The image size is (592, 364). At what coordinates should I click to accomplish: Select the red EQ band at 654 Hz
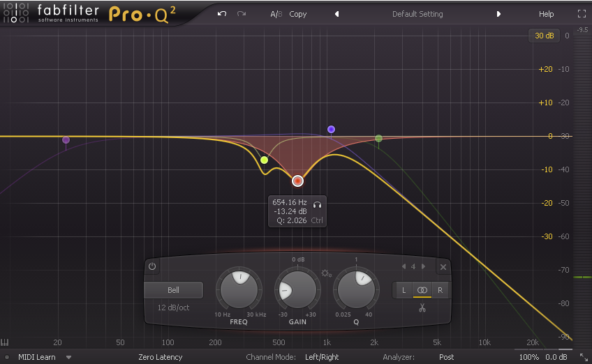pyautogui.click(x=297, y=181)
